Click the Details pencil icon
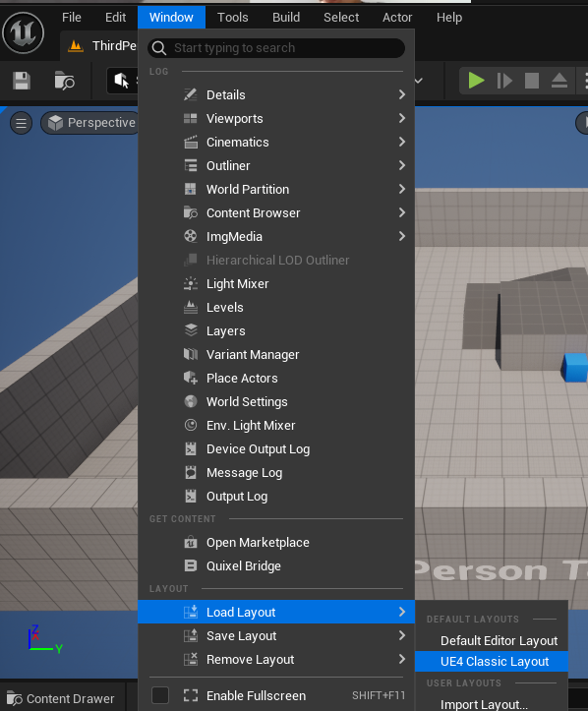The image size is (588, 711). 191,94
